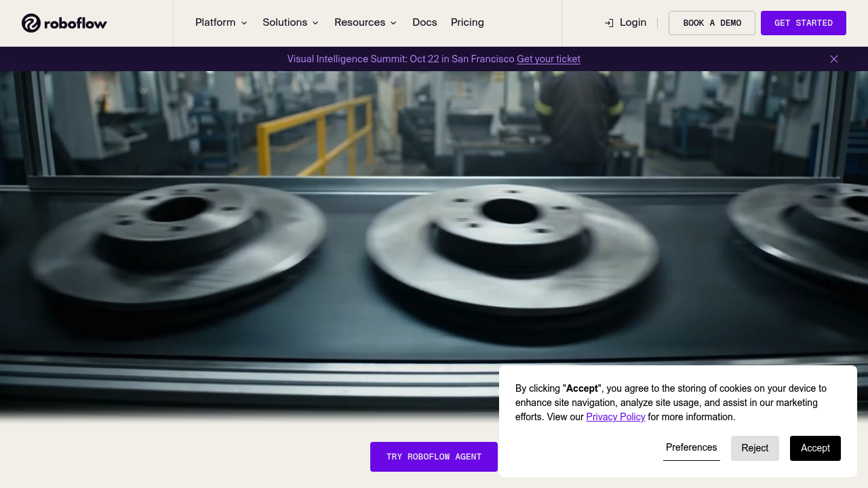Open the Docs page
This screenshot has width=868, height=488.
pyautogui.click(x=425, y=22)
